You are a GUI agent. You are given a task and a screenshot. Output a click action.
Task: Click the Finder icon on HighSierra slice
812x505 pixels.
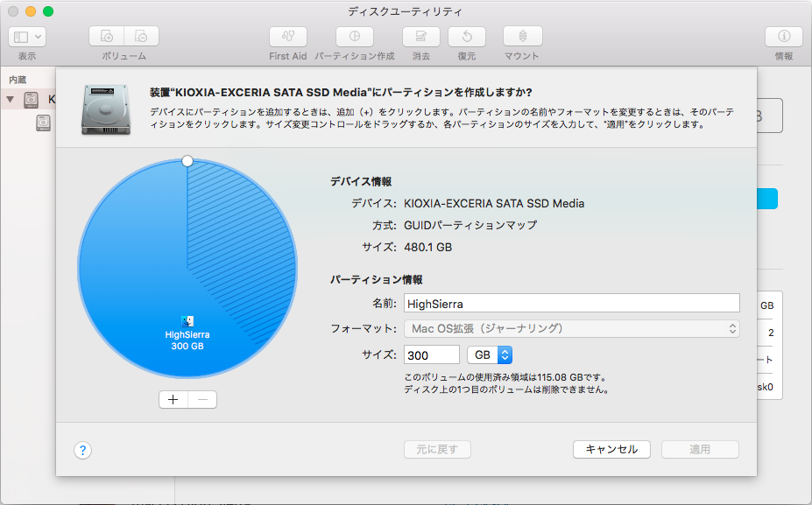pos(187,321)
